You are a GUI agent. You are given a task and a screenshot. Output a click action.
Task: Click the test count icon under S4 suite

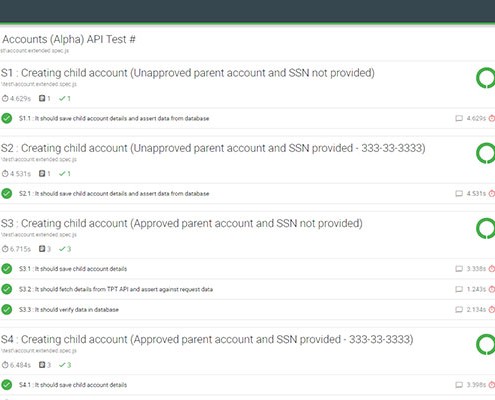tap(42, 365)
